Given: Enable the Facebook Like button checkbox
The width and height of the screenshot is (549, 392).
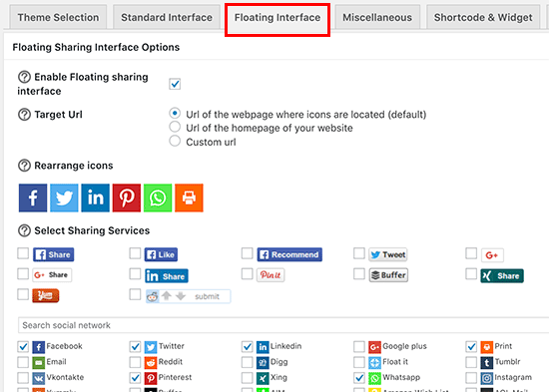Looking at the screenshot, I should tap(135, 253).
